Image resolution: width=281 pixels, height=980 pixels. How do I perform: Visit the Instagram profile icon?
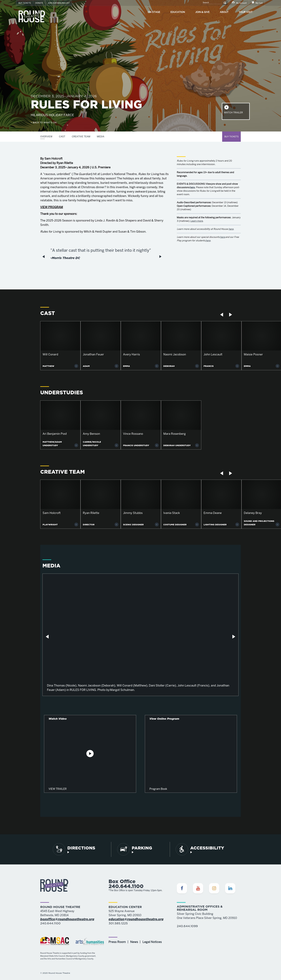(x=214, y=888)
